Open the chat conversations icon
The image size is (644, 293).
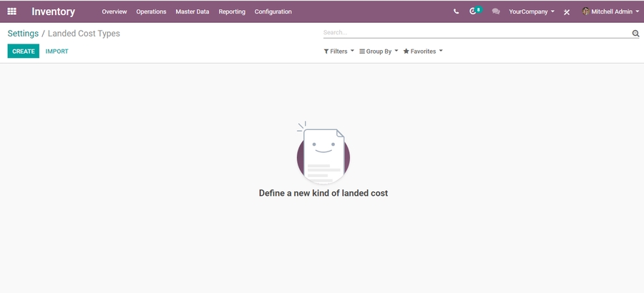coord(496,11)
